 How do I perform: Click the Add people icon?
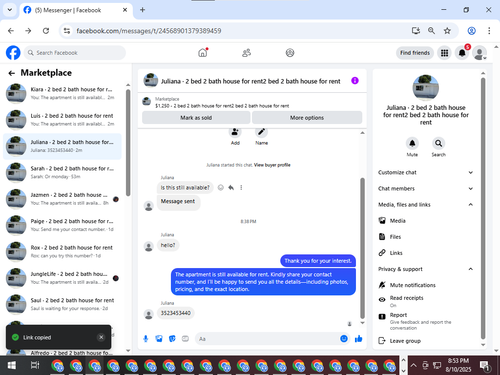(x=235, y=132)
